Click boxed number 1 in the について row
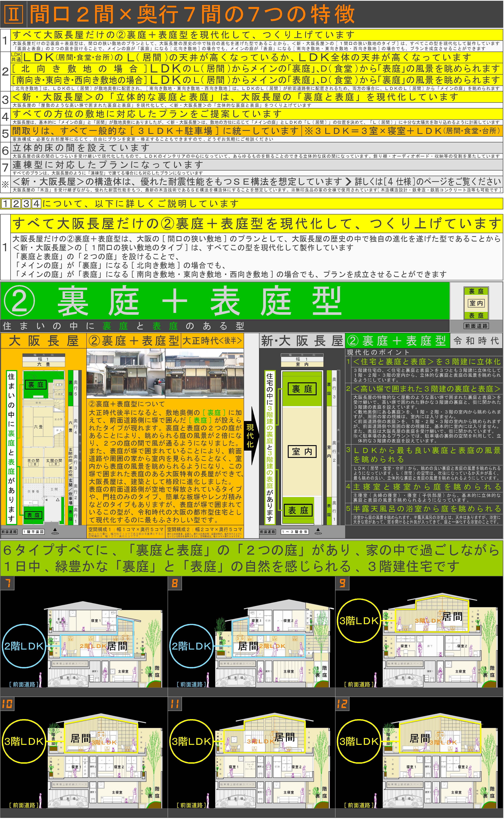The image size is (504, 824). [x=6, y=204]
